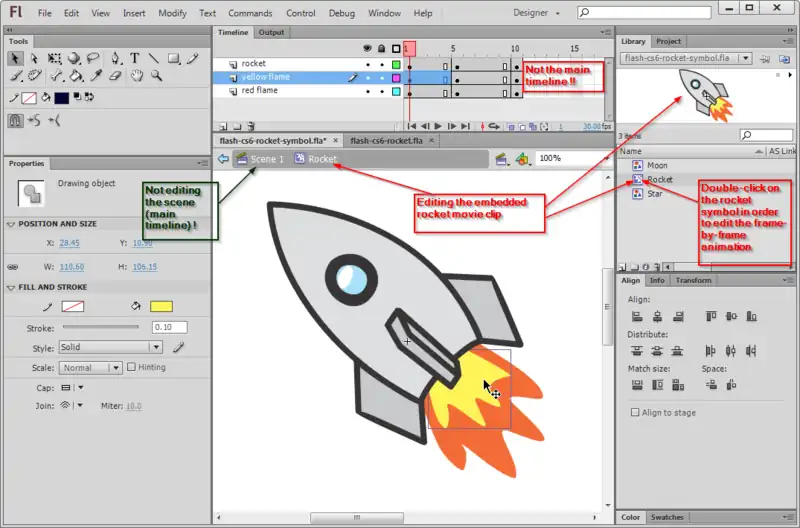The height and width of the screenshot is (528, 800).
Task: Click the yellow fill color swatch
Action: (162, 306)
